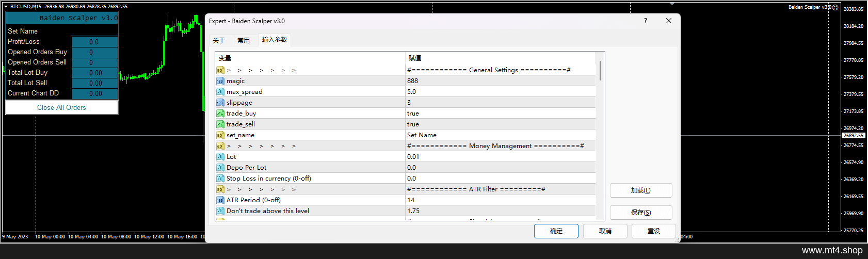Click the 重设 button
868x259 pixels.
pos(654,231)
